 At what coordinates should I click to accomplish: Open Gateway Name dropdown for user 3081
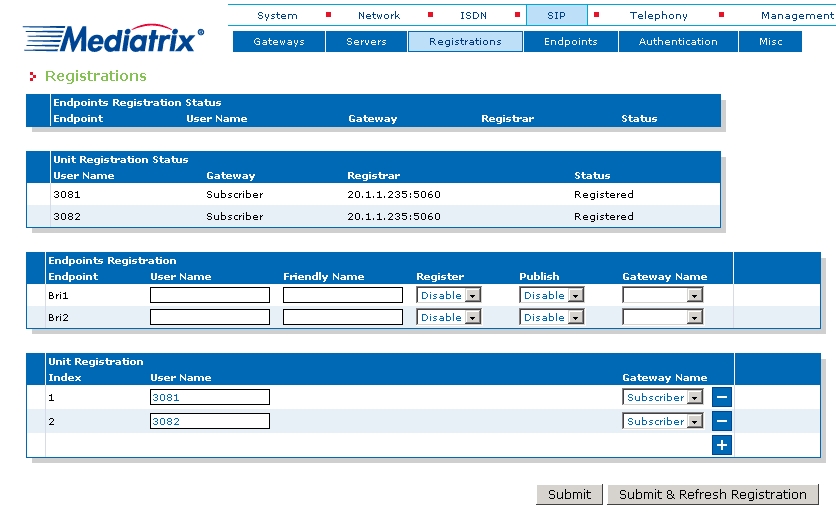[x=663, y=397]
